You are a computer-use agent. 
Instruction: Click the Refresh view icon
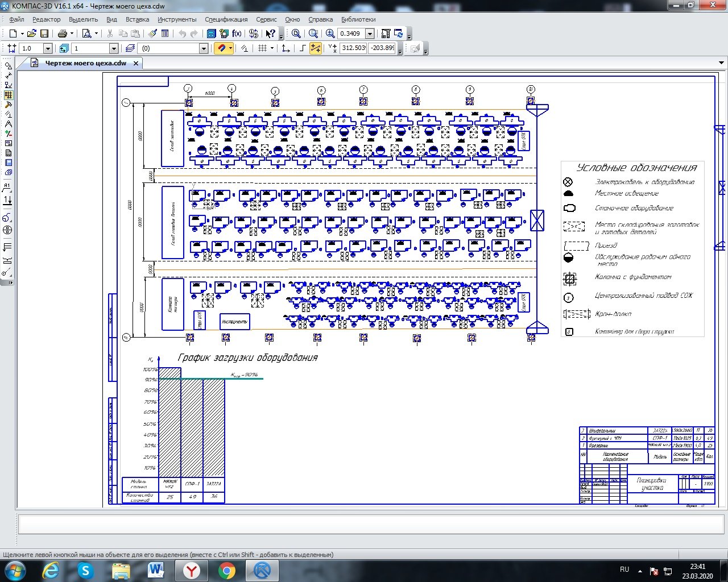(398, 34)
